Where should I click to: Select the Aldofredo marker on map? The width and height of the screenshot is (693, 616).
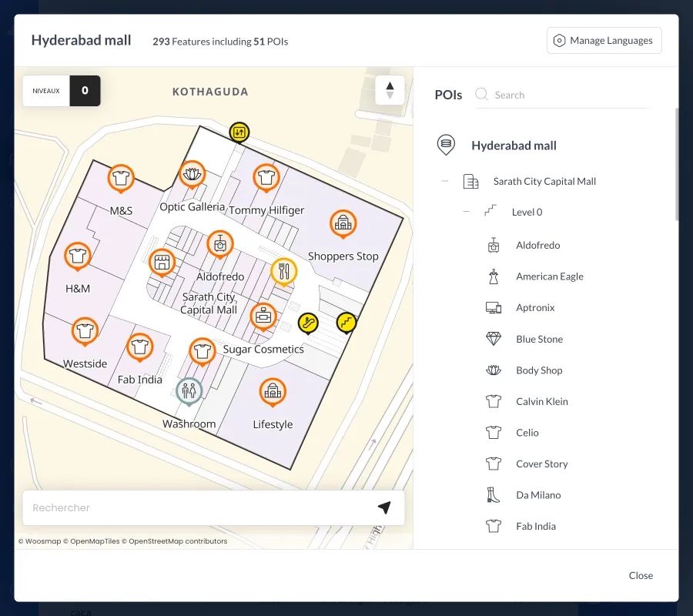coord(220,244)
